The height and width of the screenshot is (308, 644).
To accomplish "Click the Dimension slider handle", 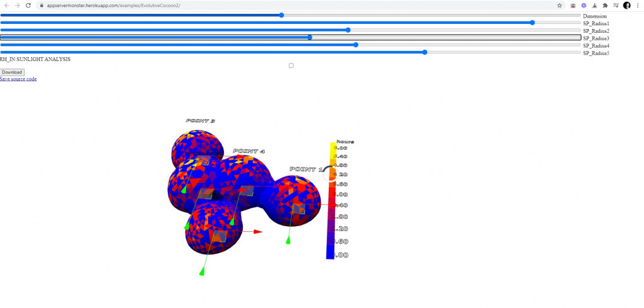I will [x=282, y=15].
